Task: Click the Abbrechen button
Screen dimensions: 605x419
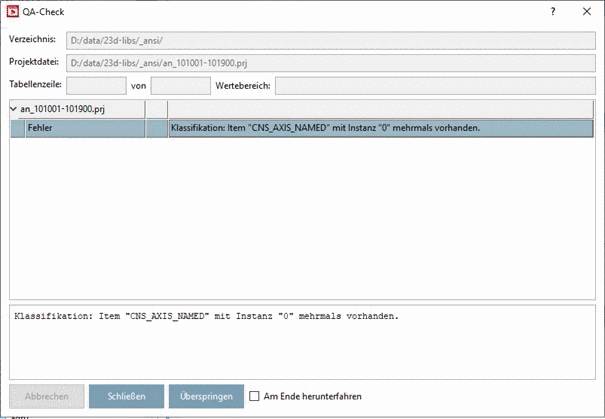Action: pos(47,396)
